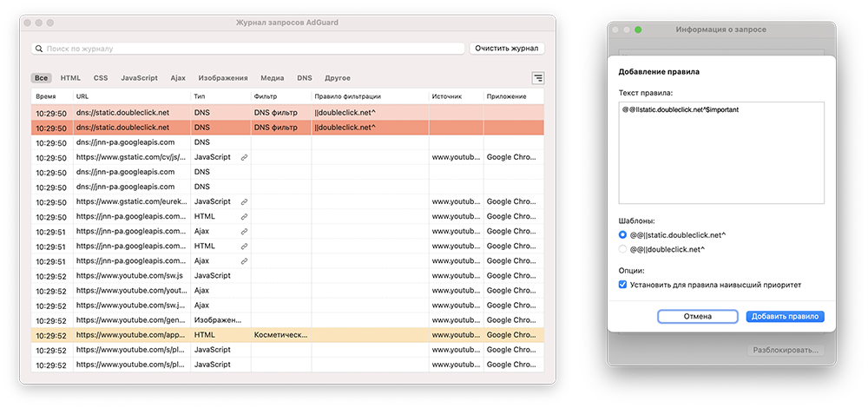
Task: Select the dark red dns://static.doubleclick.net row
Action: tap(288, 128)
